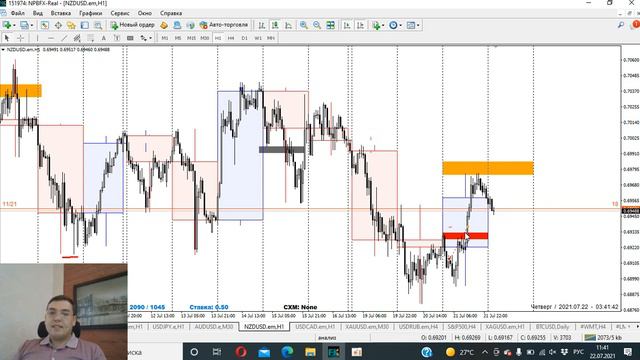
Task: Select the crosshair tool
Action: (20, 38)
